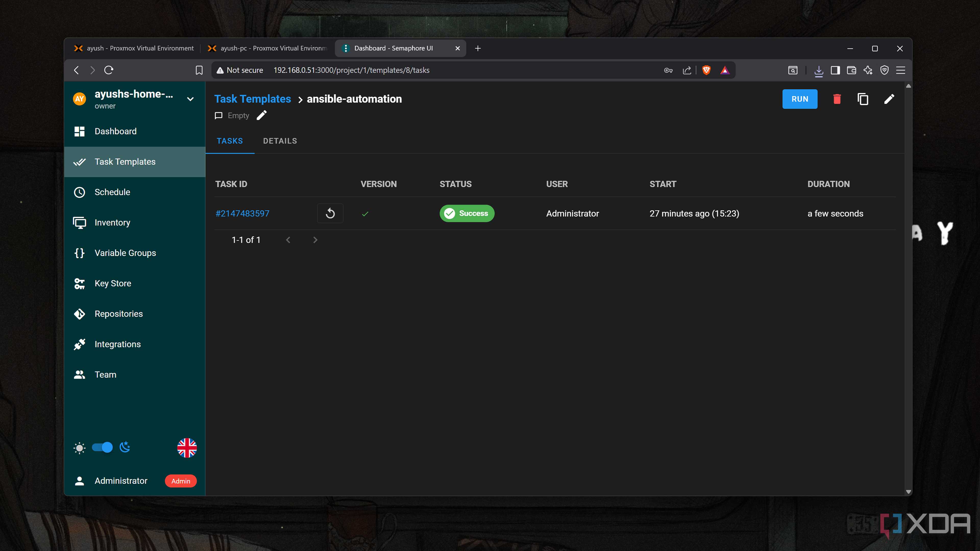This screenshot has height=551, width=980.
Task: Expand the ayushs-home project dropdown arrow
Action: tap(190, 99)
